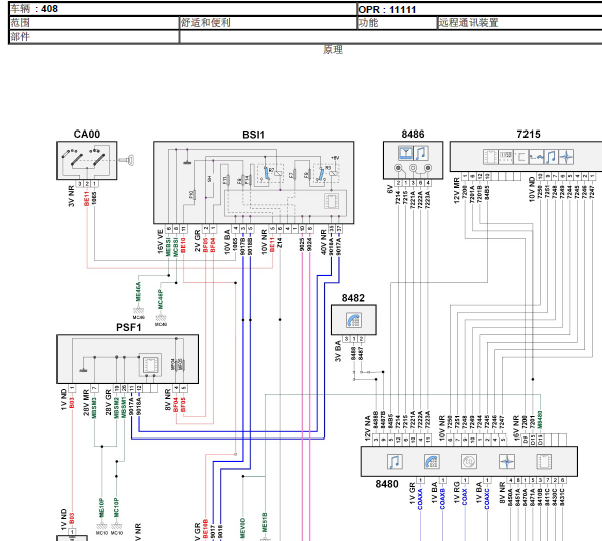Click the green wire label MC46P
The image size is (602, 541).
pos(160,299)
